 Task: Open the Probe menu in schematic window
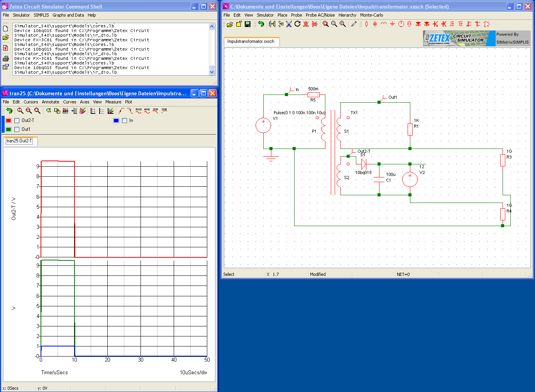[x=296, y=15]
